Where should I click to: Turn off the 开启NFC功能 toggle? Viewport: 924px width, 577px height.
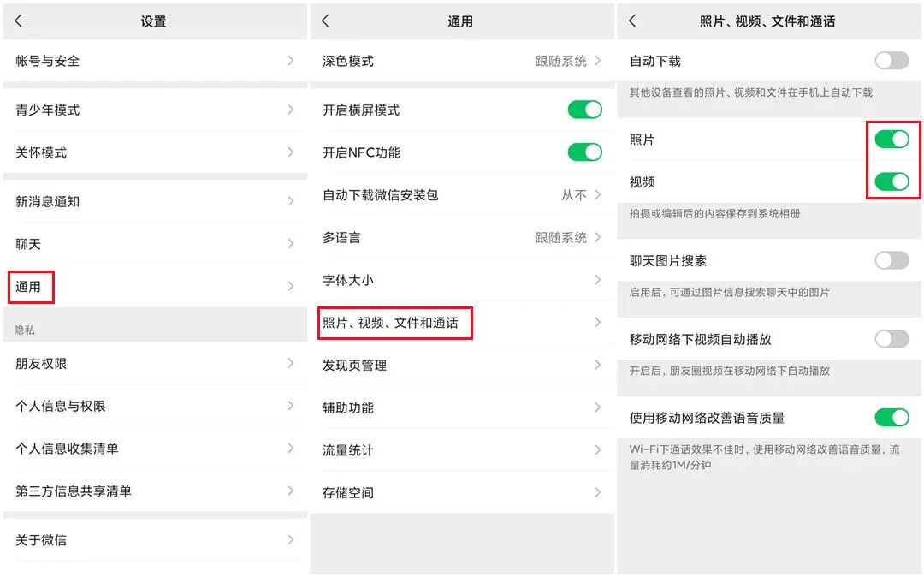[584, 152]
